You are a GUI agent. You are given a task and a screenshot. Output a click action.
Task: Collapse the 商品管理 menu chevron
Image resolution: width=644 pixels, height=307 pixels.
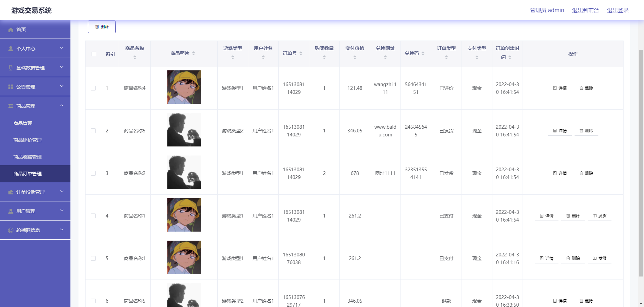[62, 106]
